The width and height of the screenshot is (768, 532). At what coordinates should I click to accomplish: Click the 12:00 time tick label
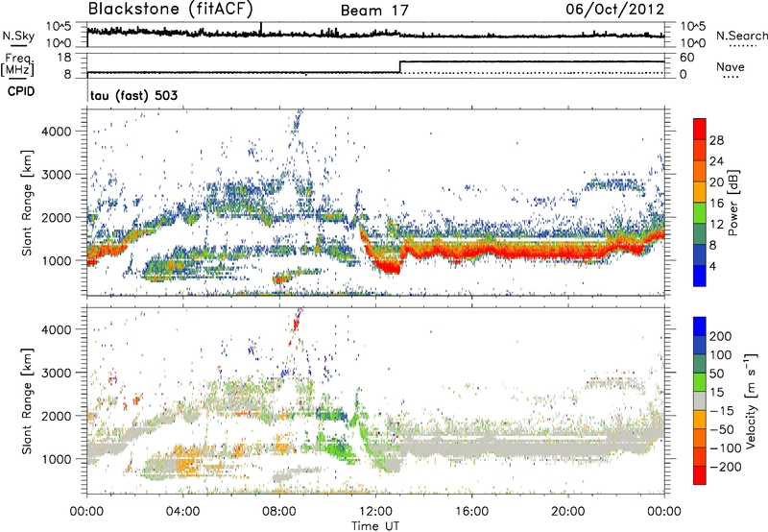pyautogui.click(x=375, y=512)
